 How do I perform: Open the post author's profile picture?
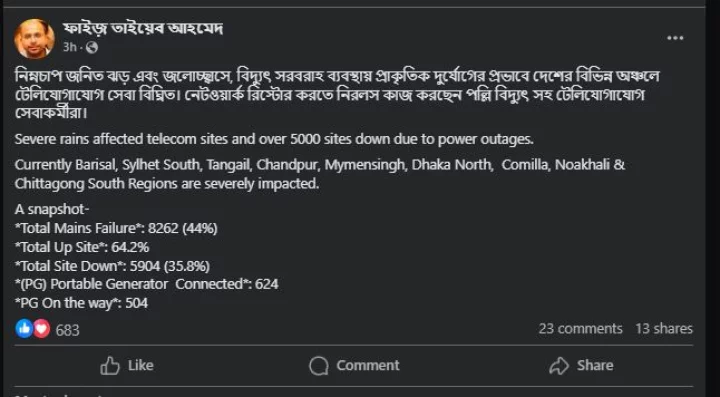tap(34, 39)
